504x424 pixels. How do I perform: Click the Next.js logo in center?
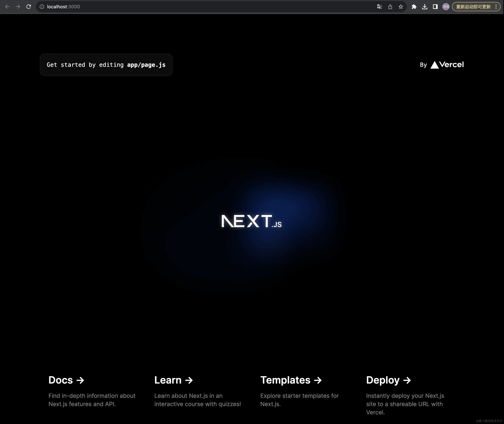click(251, 221)
